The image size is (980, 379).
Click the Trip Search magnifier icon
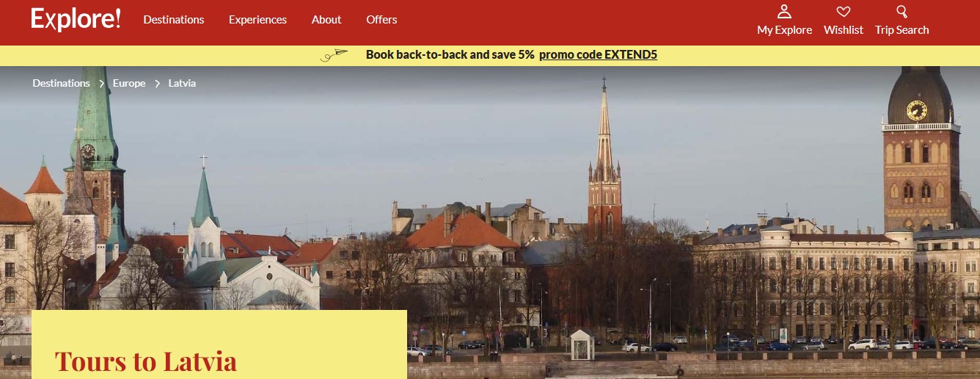point(902,12)
